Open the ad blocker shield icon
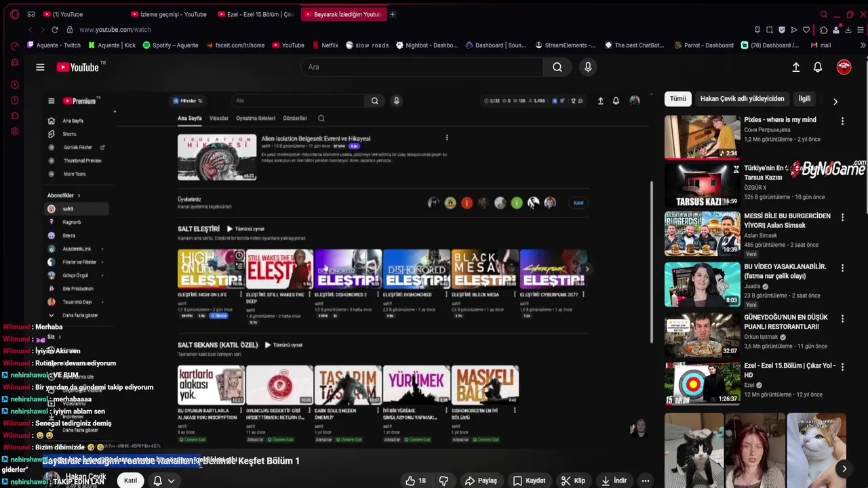 coord(782,30)
